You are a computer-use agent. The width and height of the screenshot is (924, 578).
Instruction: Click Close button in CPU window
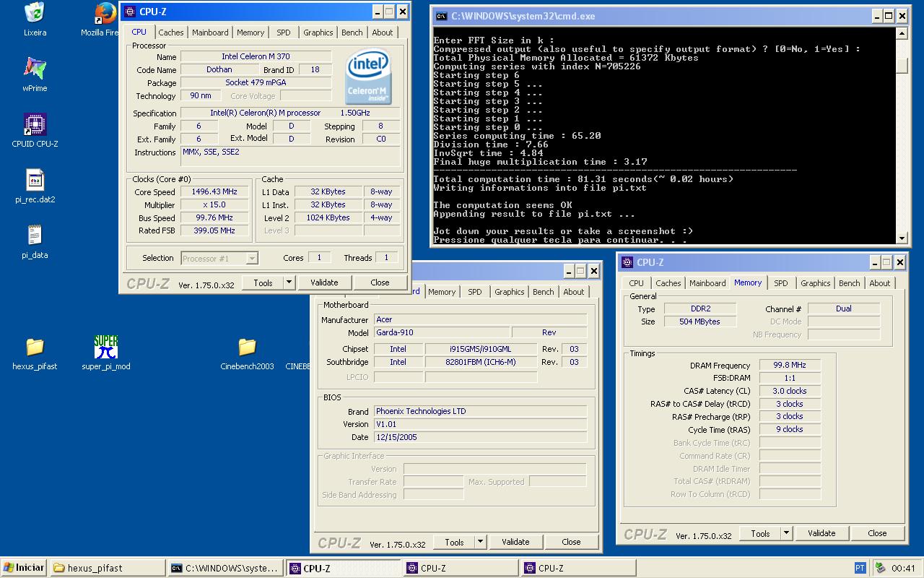(380, 282)
